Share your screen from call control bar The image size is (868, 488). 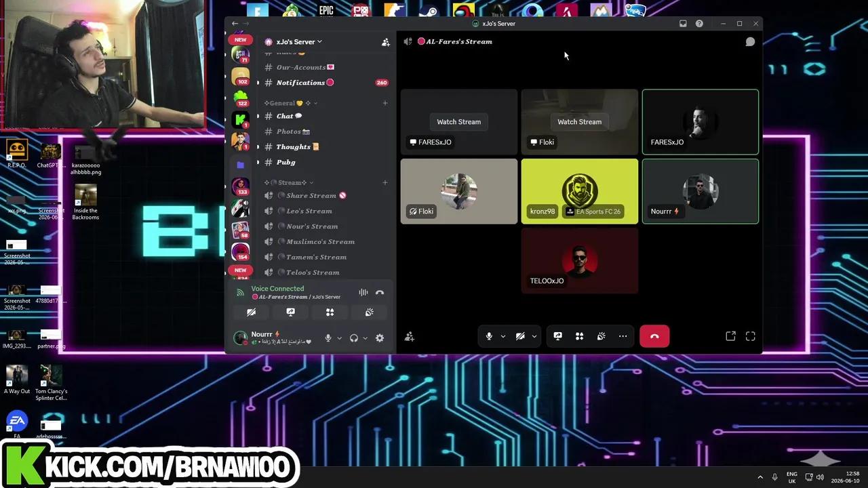(x=557, y=336)
